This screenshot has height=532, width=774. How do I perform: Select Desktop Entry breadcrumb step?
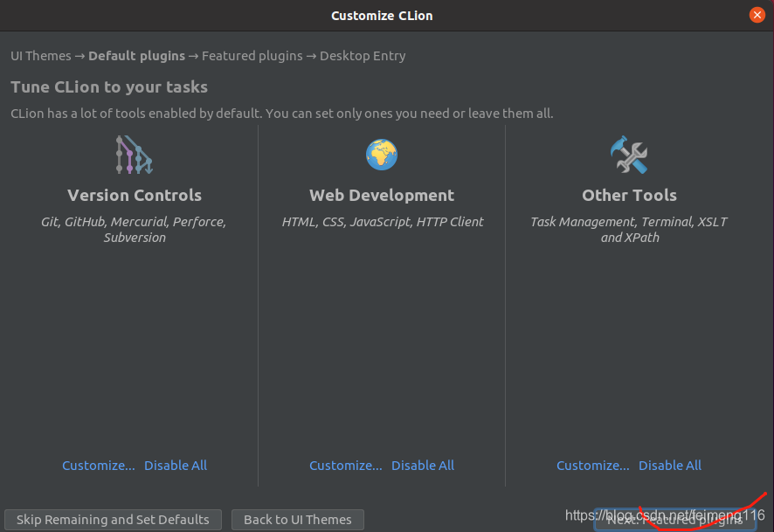363,56
